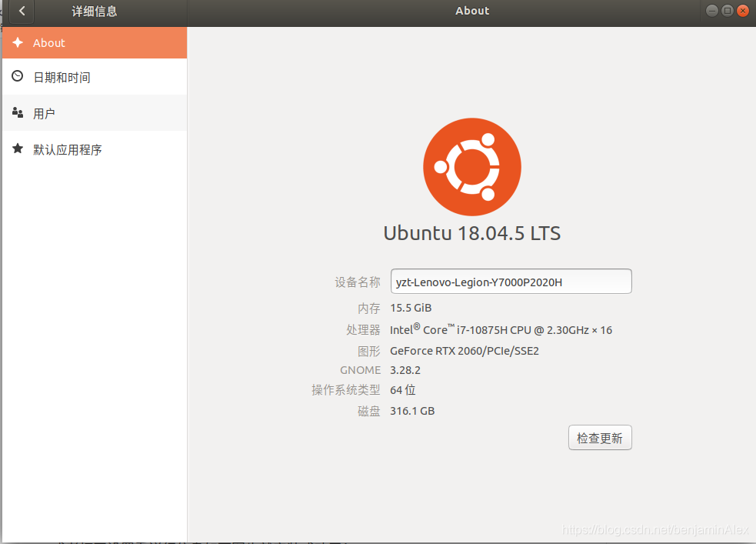This screenshot has height=544, width=756.
Task: Click the Ubuntu logo
Action: (x=472, y=167)
